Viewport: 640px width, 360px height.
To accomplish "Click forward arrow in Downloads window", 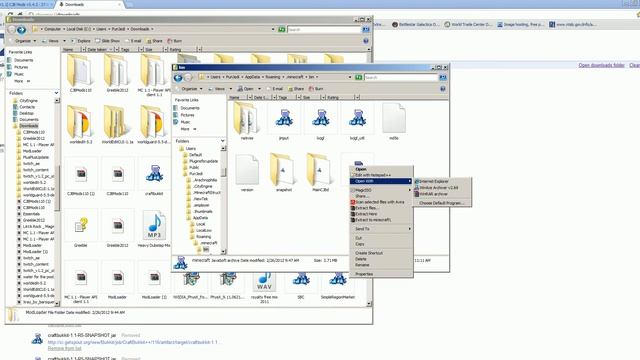I will tap(21, 29).
